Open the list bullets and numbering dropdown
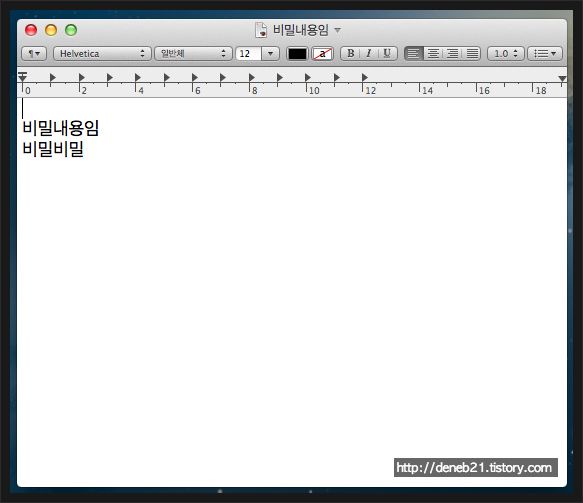Screen dimensions: 583x503 pyautogui.click(x=545, y=54)
